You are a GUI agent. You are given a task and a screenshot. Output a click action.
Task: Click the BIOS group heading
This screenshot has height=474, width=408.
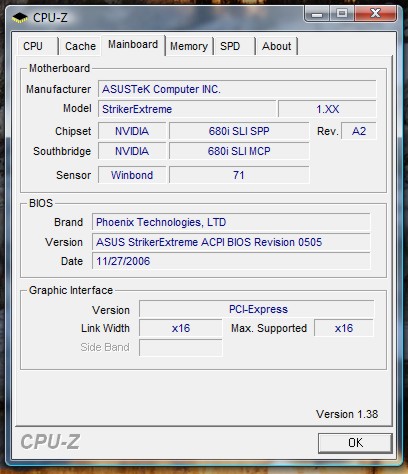click(x=41, y=203)
